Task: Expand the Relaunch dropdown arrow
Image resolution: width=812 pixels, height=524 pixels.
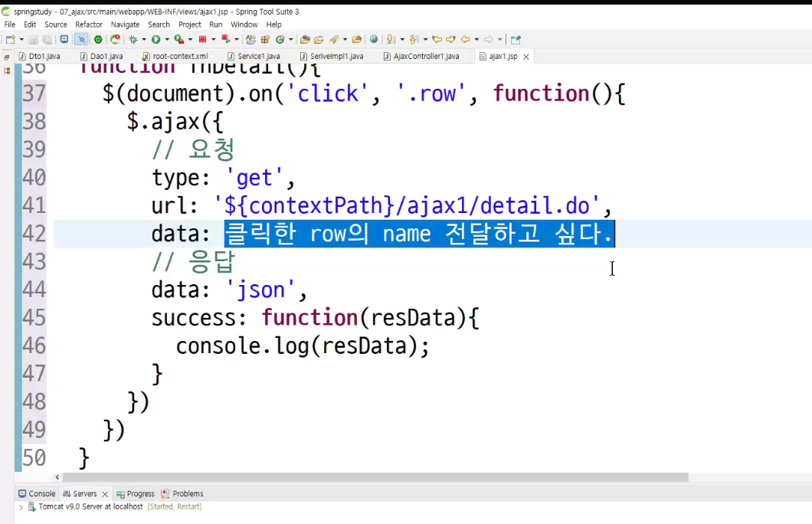Action: (237, 39)
